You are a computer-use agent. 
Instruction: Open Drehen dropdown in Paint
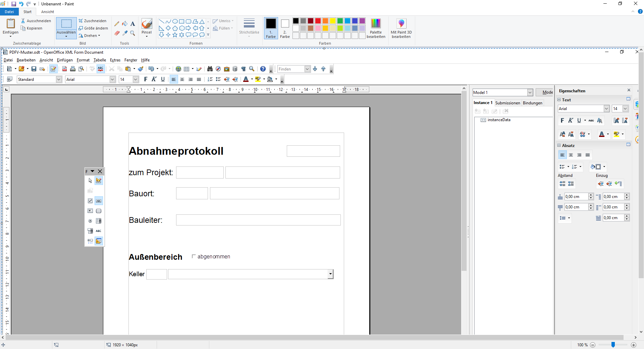(x=90, y=36)
